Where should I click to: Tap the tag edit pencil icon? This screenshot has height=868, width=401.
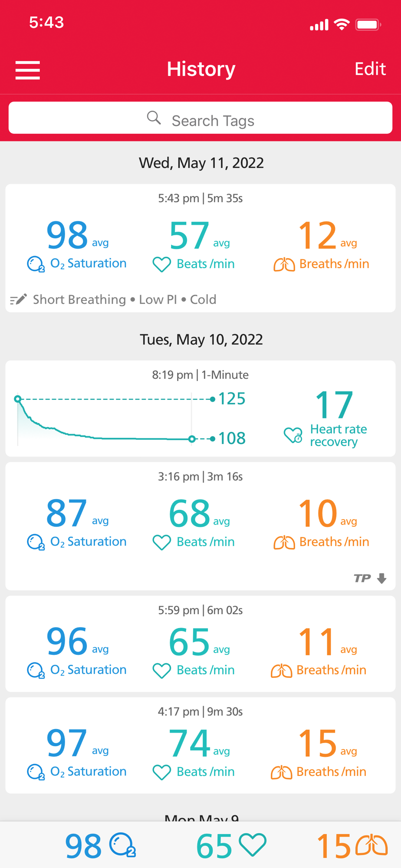[18, 299]
